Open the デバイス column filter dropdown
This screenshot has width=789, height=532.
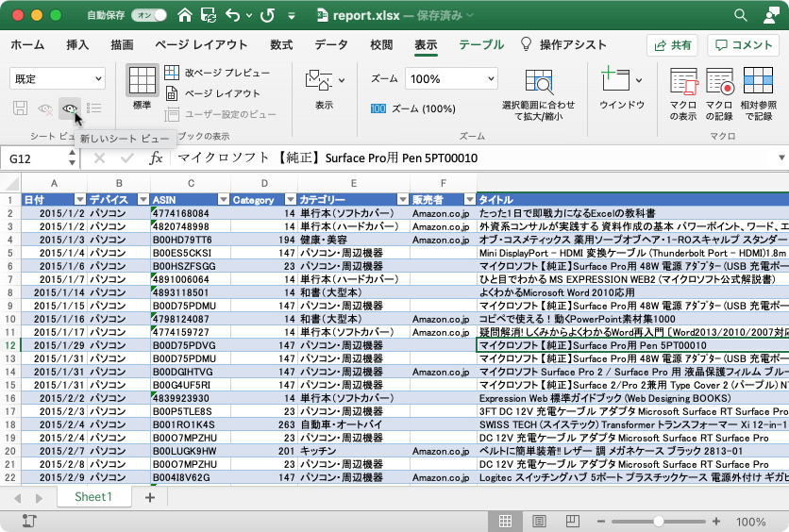[x=143, y=200]
